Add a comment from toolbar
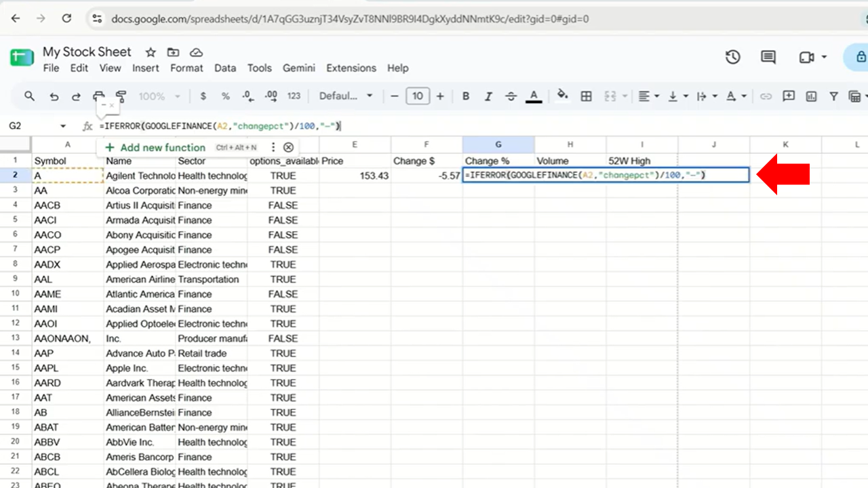 pyautogui.click(x=789, y=96)
